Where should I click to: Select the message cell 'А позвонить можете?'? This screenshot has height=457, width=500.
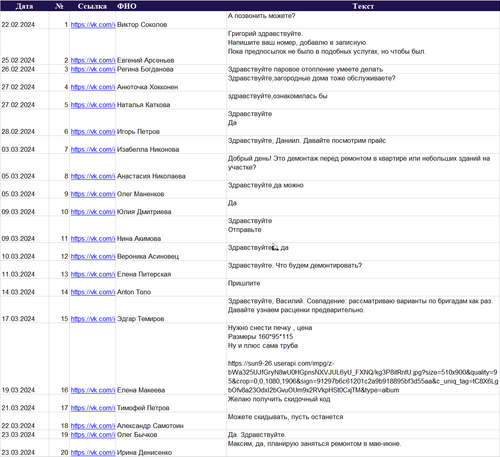[363, 20]
